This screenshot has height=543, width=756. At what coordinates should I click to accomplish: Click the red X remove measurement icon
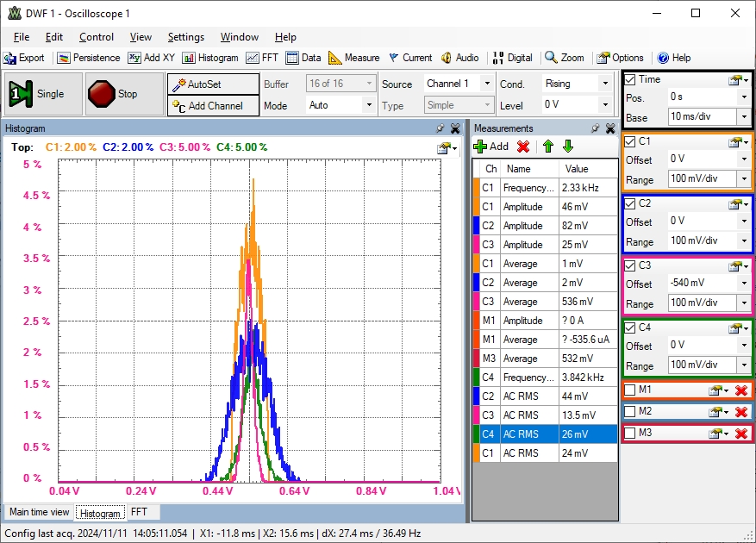[523, 147]
